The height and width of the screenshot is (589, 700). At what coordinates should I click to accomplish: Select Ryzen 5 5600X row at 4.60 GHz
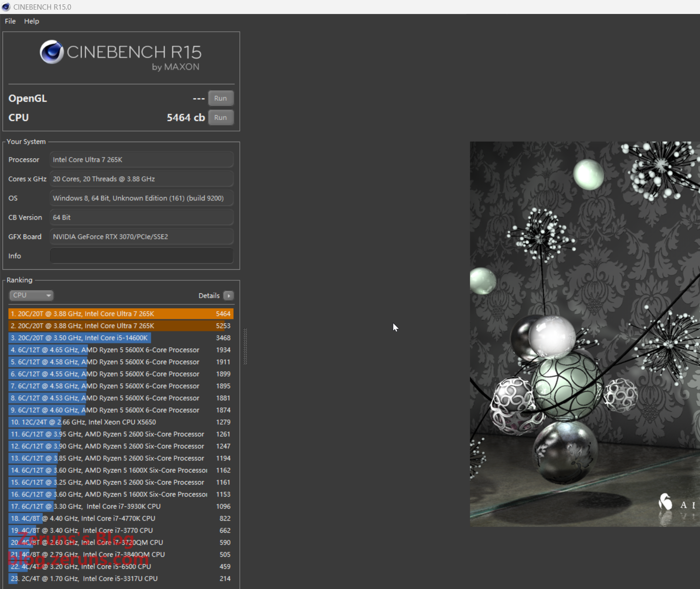click(x=121, y=410)
